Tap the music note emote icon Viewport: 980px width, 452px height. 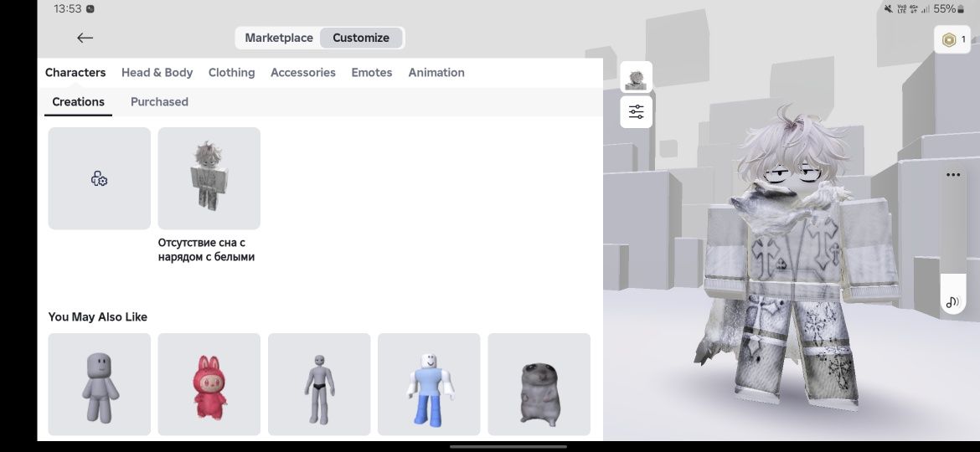[x=952, y=303]
